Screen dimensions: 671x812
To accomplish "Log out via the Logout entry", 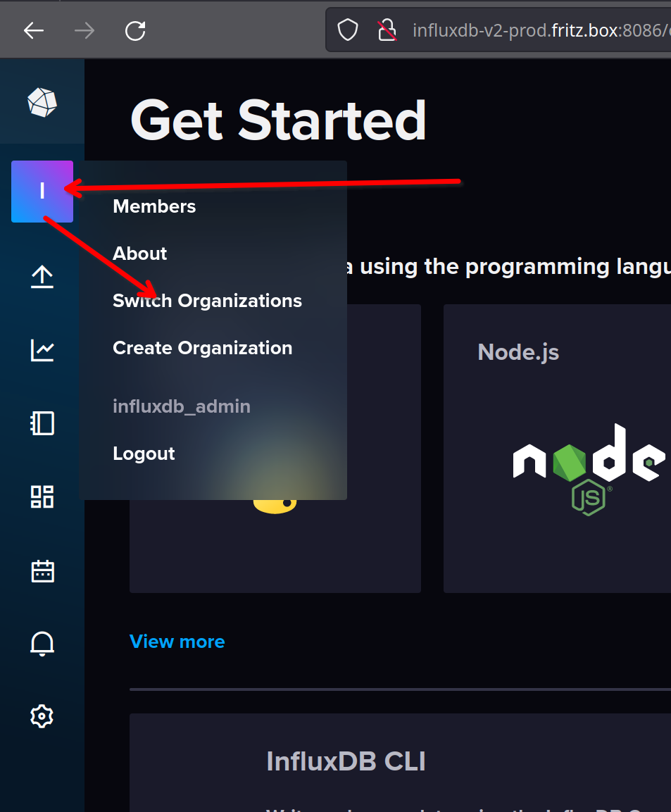I will coord(144,454).
